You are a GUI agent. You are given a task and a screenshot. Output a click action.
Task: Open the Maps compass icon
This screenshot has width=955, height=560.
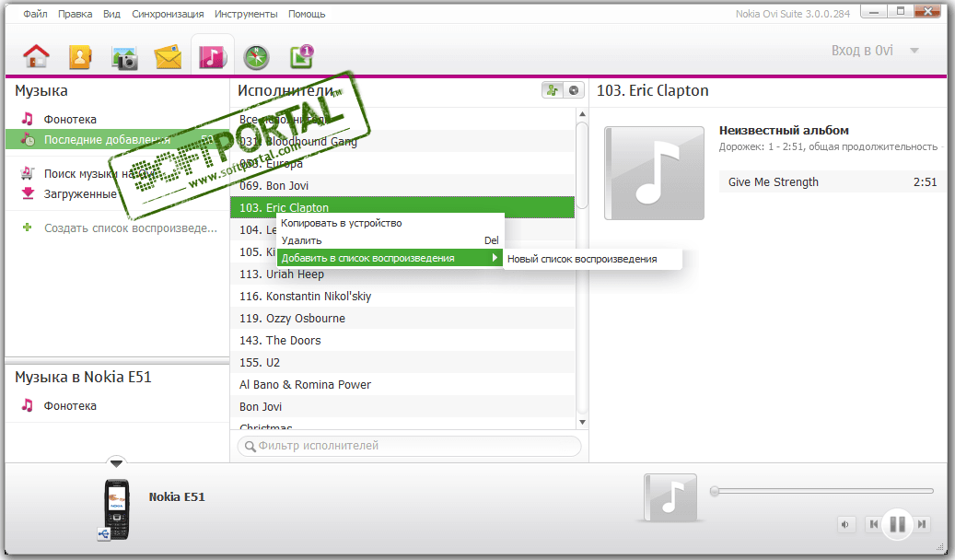(x=256, y=57)
